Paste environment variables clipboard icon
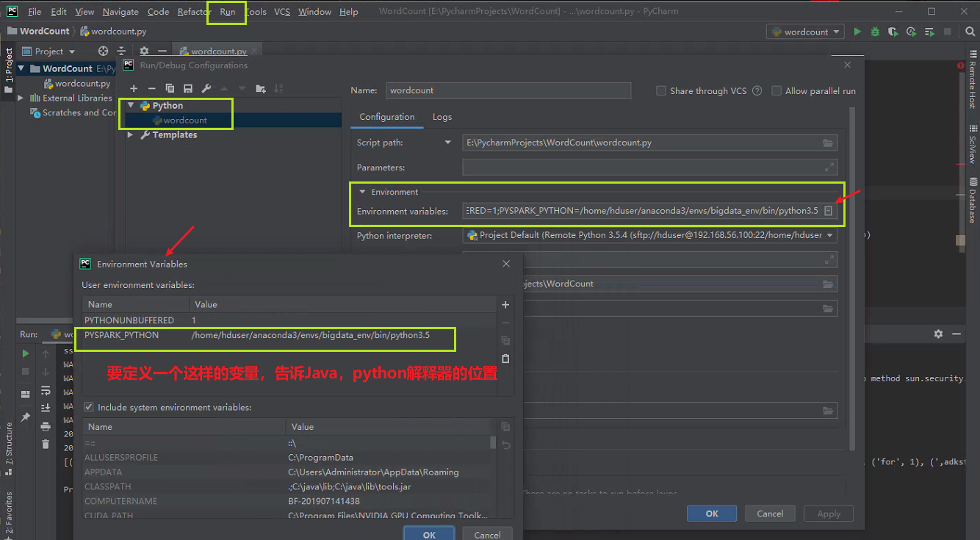 tap(505, 359)
